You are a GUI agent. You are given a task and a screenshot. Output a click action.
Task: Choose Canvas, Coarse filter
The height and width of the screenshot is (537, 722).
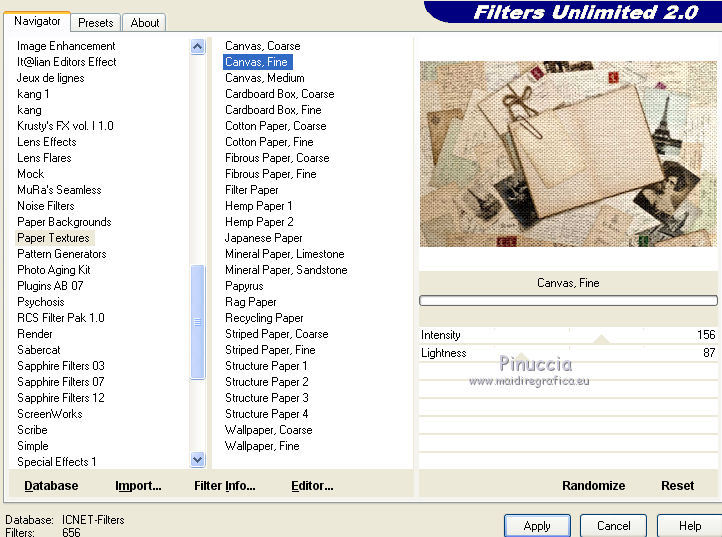click(x=262, y=46)
